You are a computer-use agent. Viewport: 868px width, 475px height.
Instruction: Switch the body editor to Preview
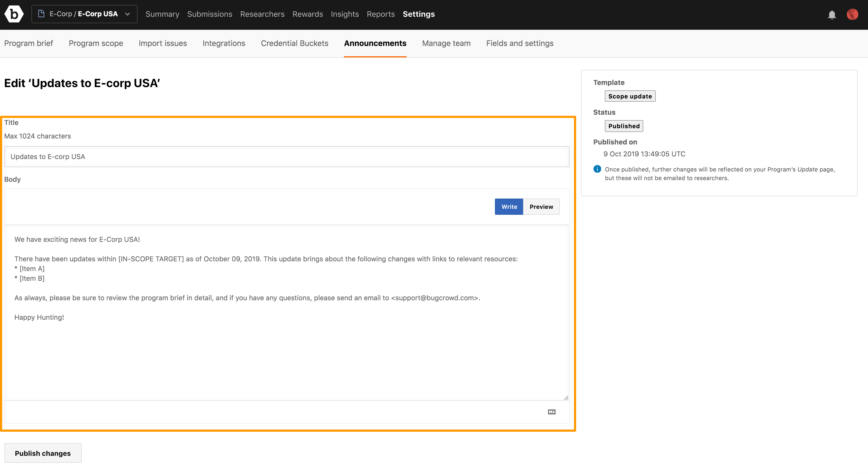point(541,207)
